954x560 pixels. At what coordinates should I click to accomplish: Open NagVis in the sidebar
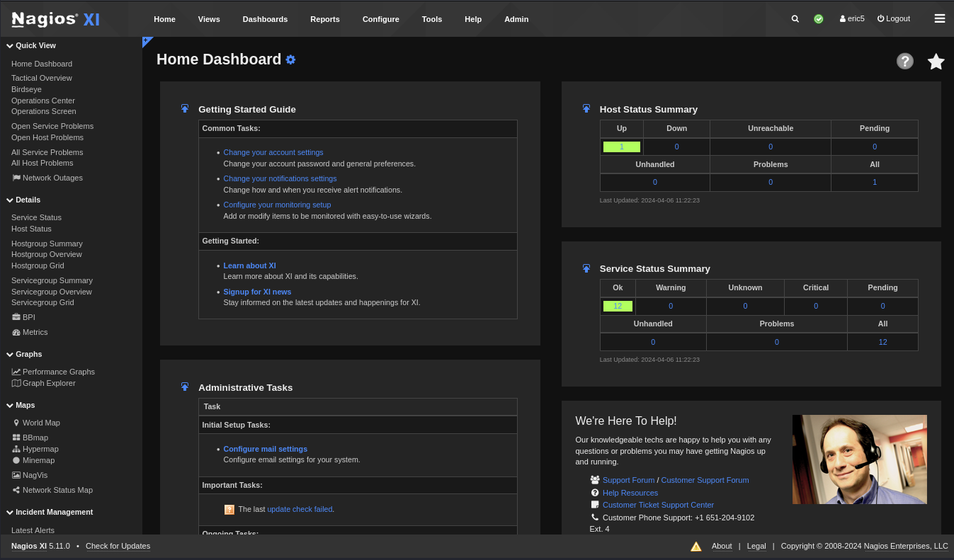click(x=30, y=475)
